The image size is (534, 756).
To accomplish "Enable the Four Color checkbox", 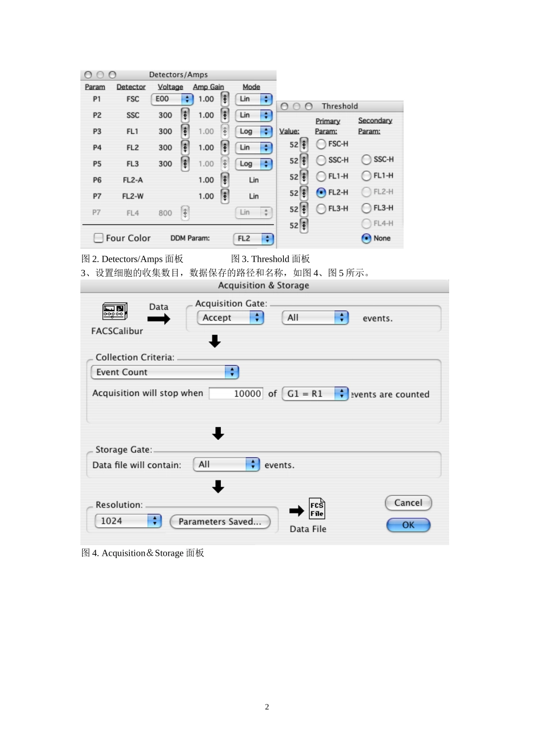I will 98,238.
